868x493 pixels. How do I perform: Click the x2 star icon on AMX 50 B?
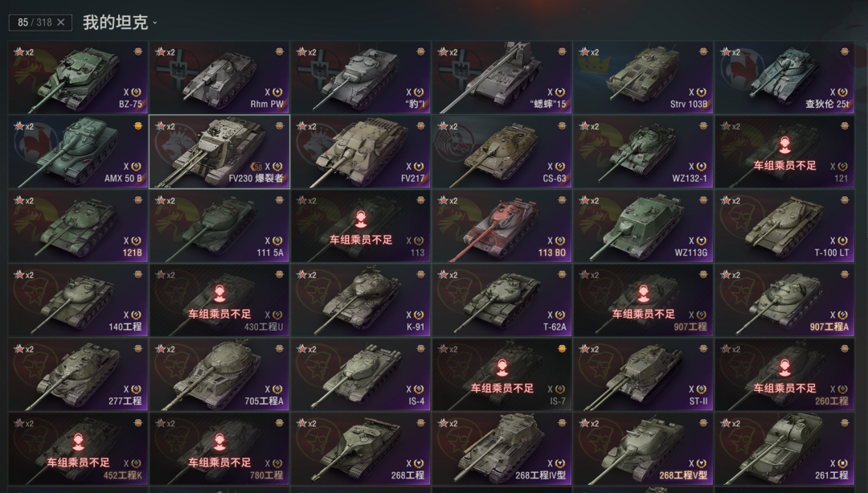pos(23,126)
